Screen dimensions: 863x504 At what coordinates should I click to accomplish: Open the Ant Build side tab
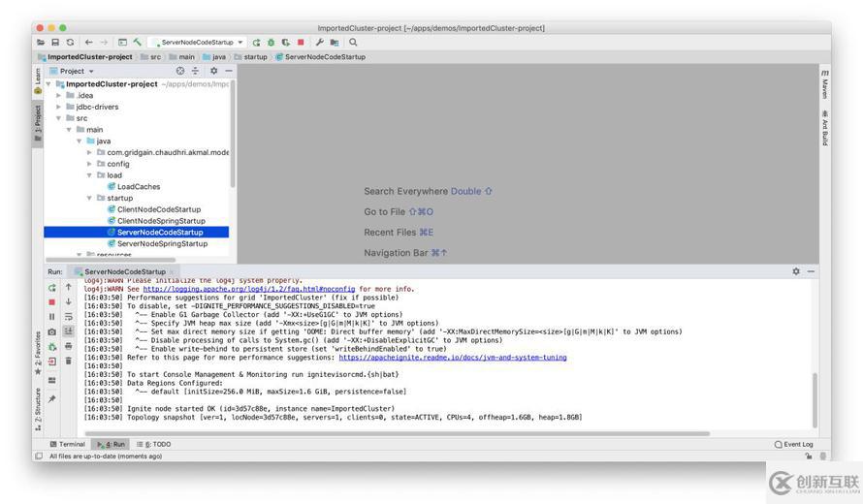click(824, 128)
